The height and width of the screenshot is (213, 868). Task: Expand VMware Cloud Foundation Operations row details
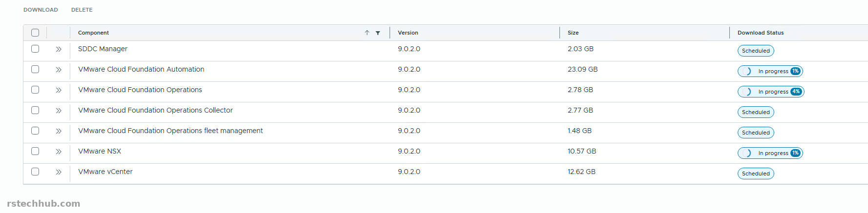pos(59,90)
